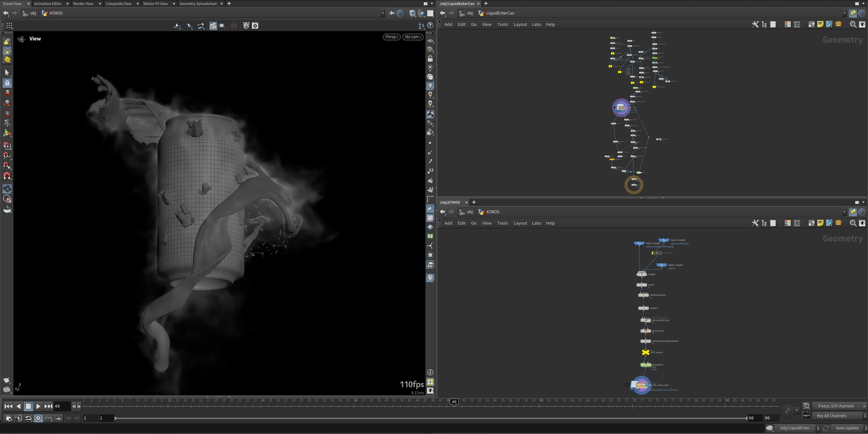Image resolution: width=868 pixels, height=434 pixels.
Task: Toggle the magnet snapping tool in the left toolbar
Action: click(7, 176)
